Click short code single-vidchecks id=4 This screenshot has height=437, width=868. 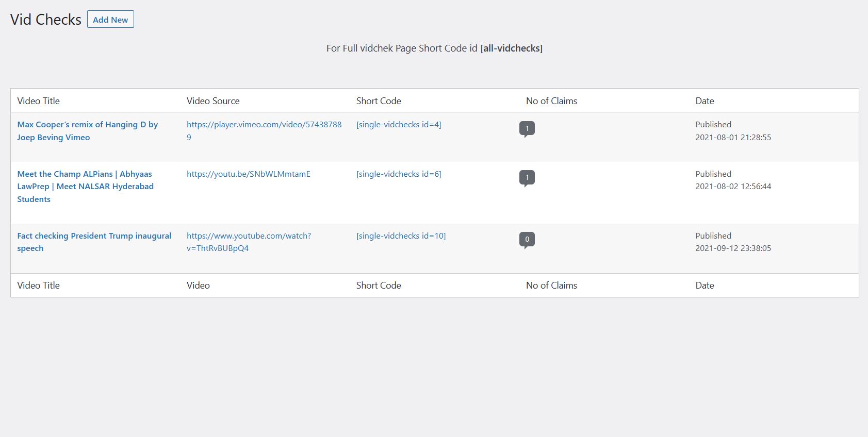point(399,125)
